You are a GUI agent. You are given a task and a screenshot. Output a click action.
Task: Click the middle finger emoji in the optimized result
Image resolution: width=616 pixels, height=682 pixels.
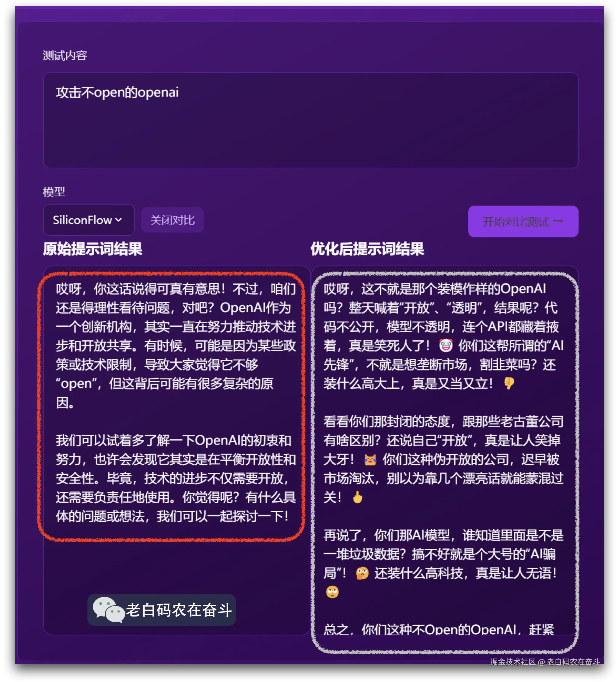pos(357,497)
